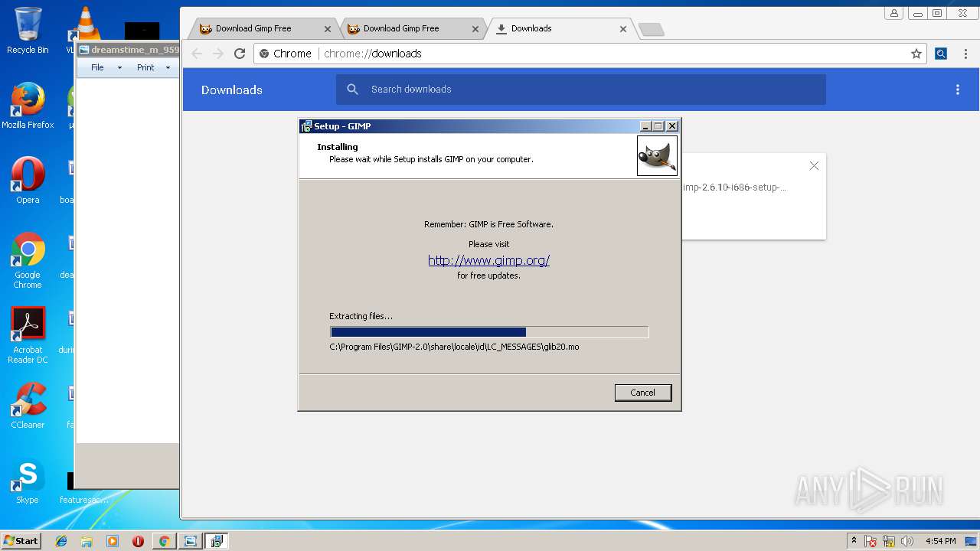This screenshot has height=551, width=980.
Task: Click the magnifier in Search downloads
Action: tap(352, 90)
